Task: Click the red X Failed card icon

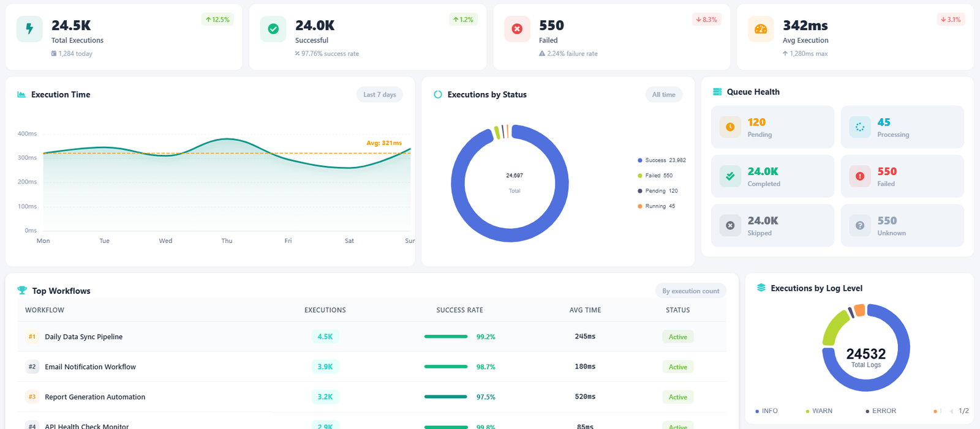Action: pyautogui.click(x=517, y=29)
